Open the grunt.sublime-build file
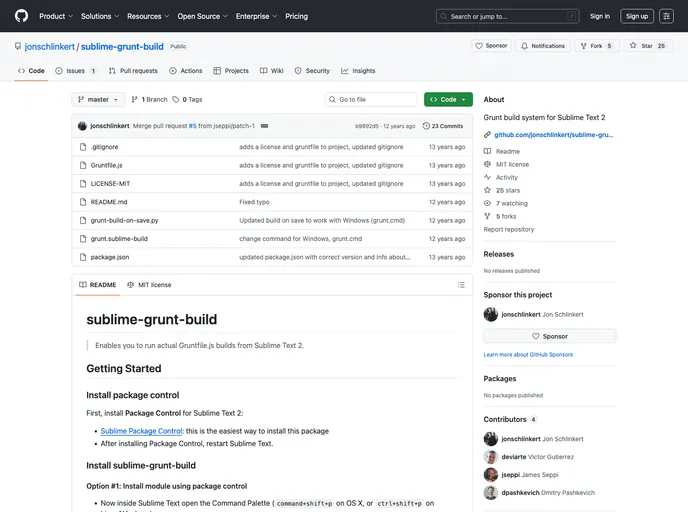This screenshot has height=512, width=688. [119, 239]
